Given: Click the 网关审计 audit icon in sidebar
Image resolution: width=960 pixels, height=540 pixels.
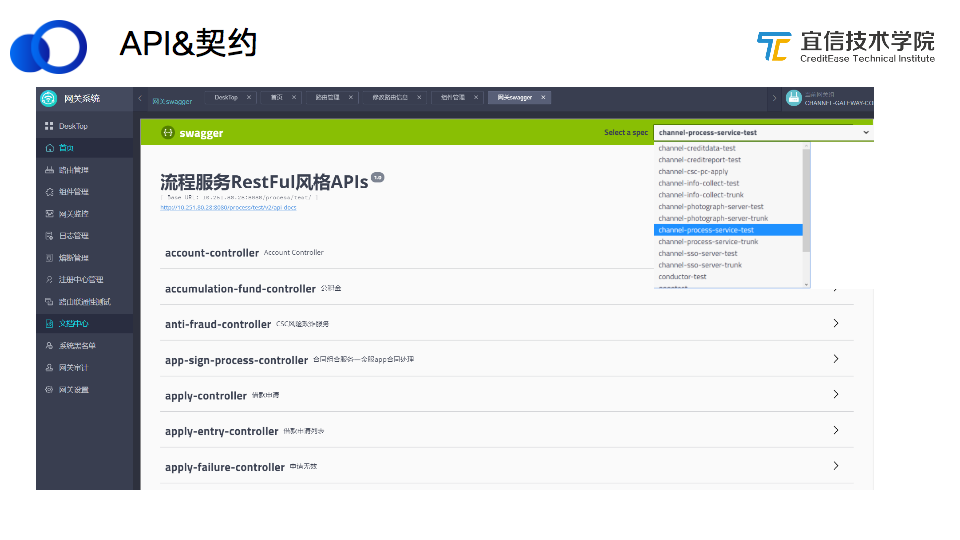Looking at the screenshot, I should (x=50, y=367).
